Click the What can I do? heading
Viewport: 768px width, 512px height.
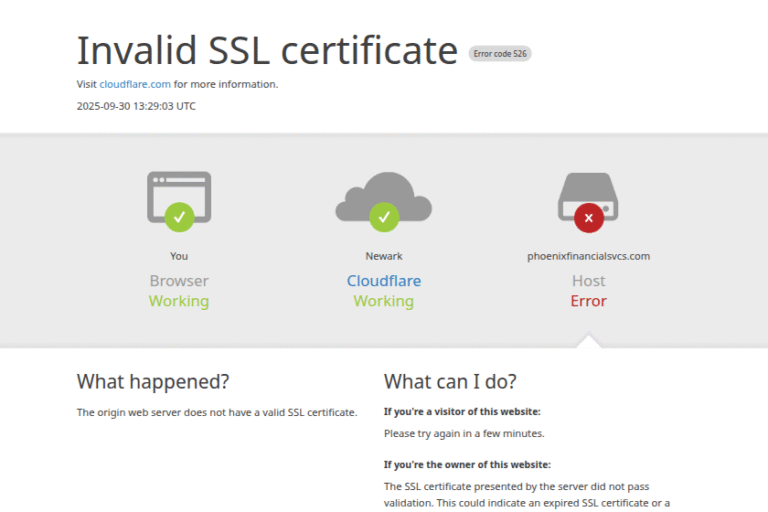pyautogui.click(x=450, y=382)
